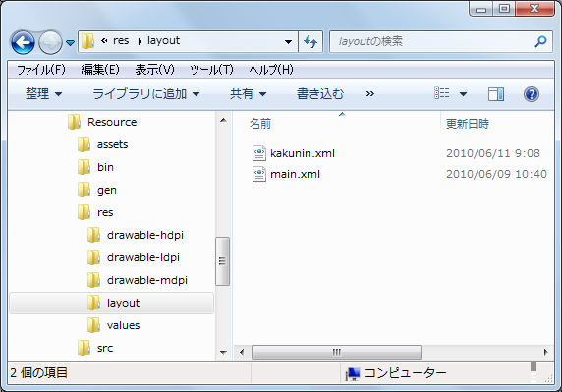Open the ヘルプ(H) menu
562x392 pixels.
[x=271, y=70]
